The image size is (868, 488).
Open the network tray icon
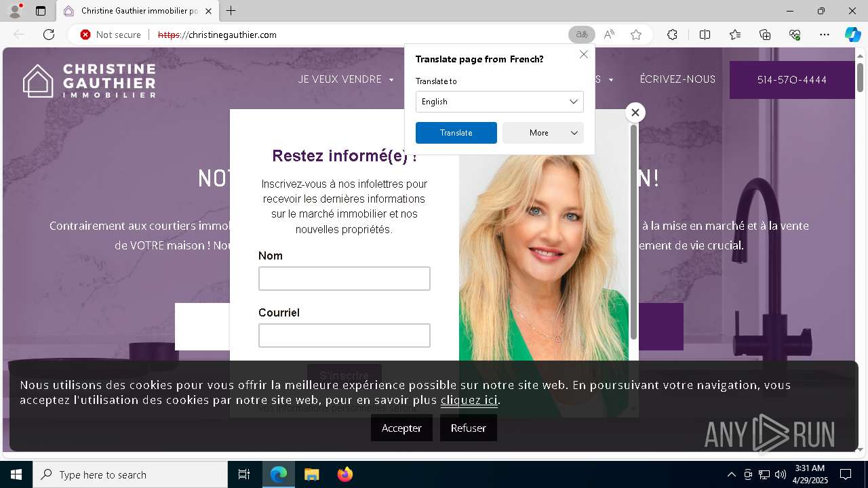coord(764,474)
